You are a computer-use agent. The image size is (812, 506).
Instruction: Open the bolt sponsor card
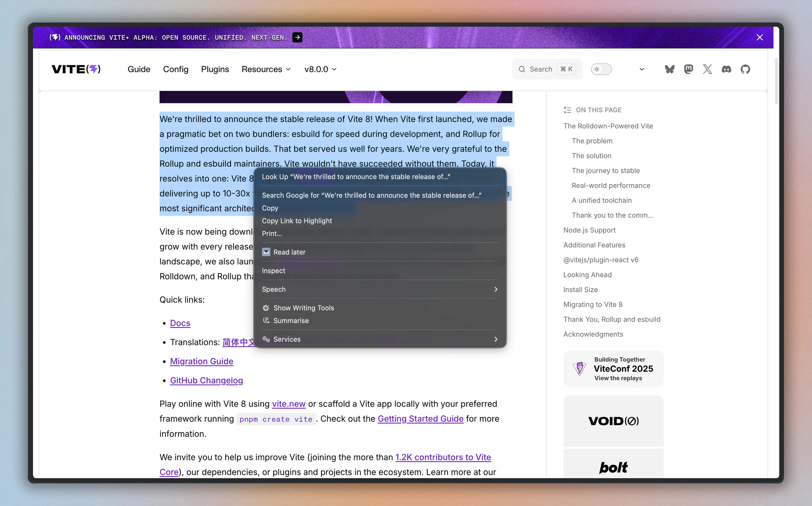coord(613,463)
